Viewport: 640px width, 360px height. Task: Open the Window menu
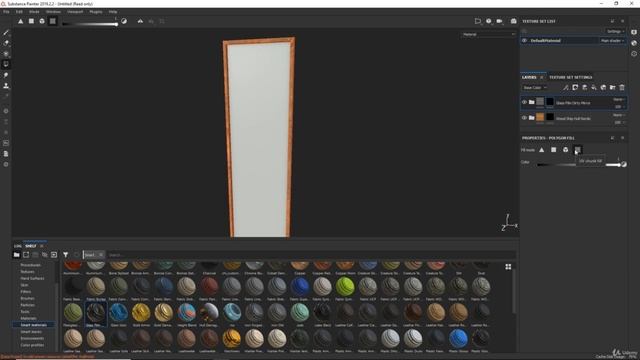[x=53, y=12]
